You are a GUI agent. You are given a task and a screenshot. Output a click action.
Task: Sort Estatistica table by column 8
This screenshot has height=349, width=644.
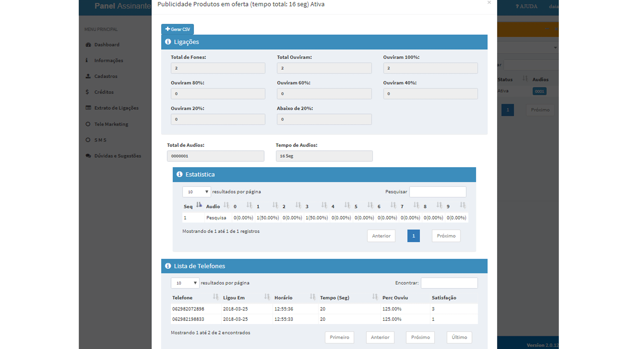pos(433,206)
